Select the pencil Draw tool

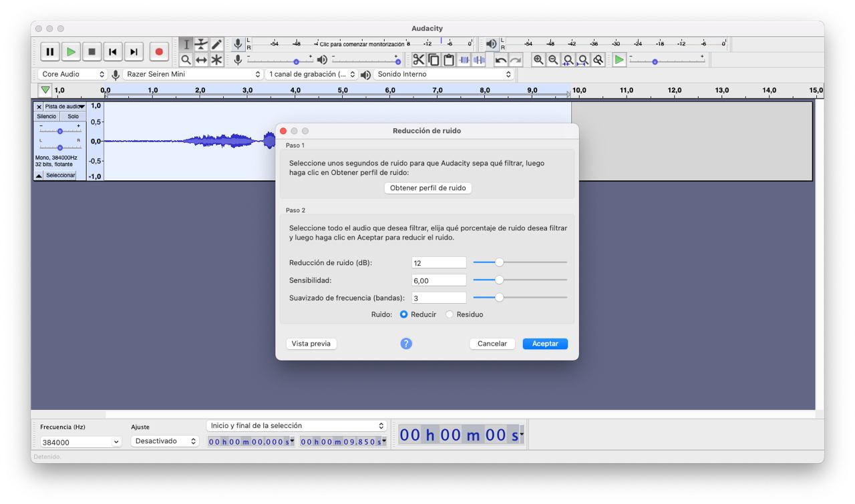click(x=217, y=44)
